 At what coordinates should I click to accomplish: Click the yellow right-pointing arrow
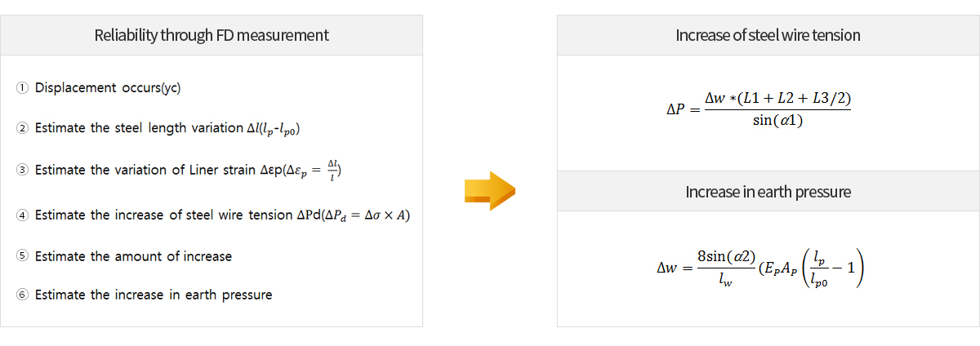coord(489,191)
